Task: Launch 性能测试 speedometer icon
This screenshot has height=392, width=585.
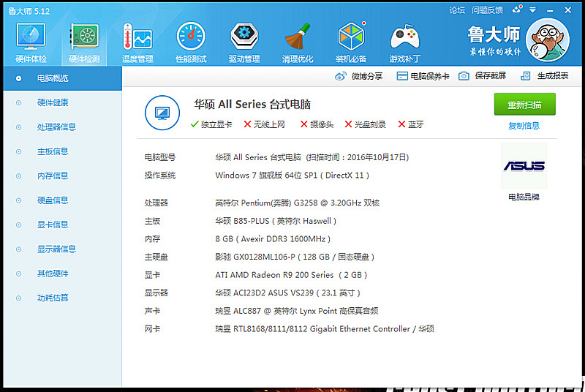Action: pyautogui.click(x=191, y=36)
